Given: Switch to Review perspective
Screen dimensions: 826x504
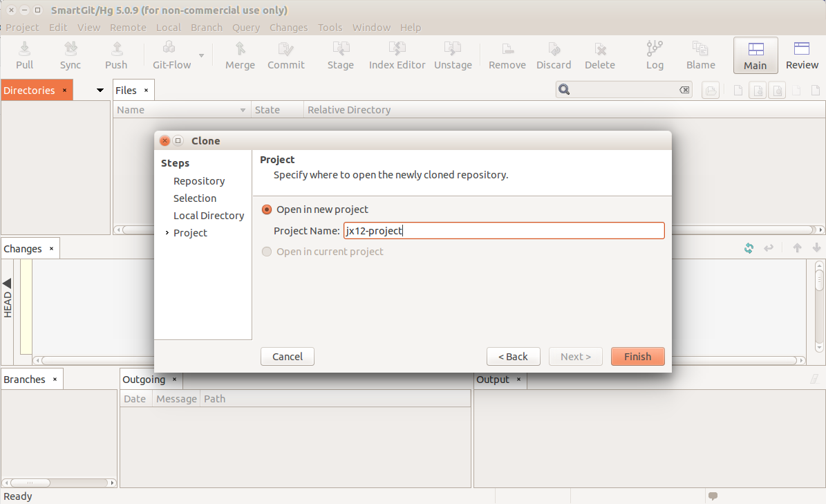Looking at the screenshot, I should click(802, 55).
